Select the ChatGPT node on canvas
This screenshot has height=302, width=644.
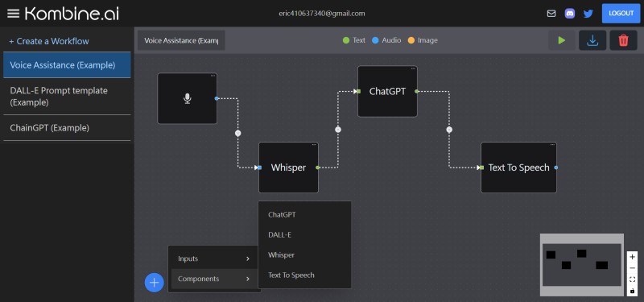pos(387,91)
